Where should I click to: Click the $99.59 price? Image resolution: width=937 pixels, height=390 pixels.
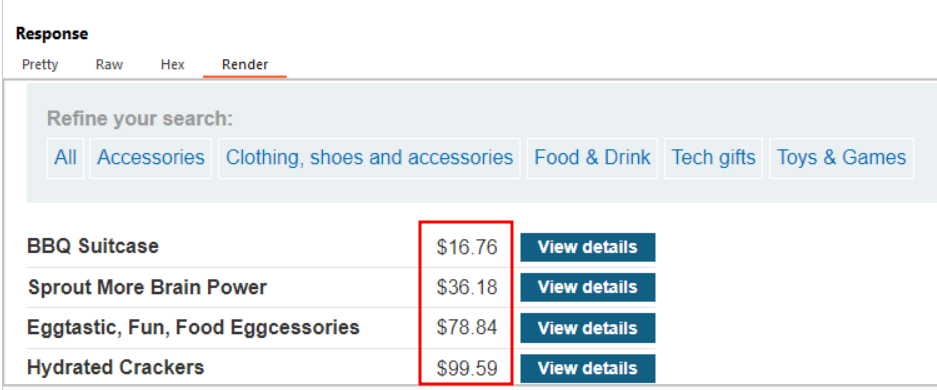pyautogui.click(x=467, y=368)
